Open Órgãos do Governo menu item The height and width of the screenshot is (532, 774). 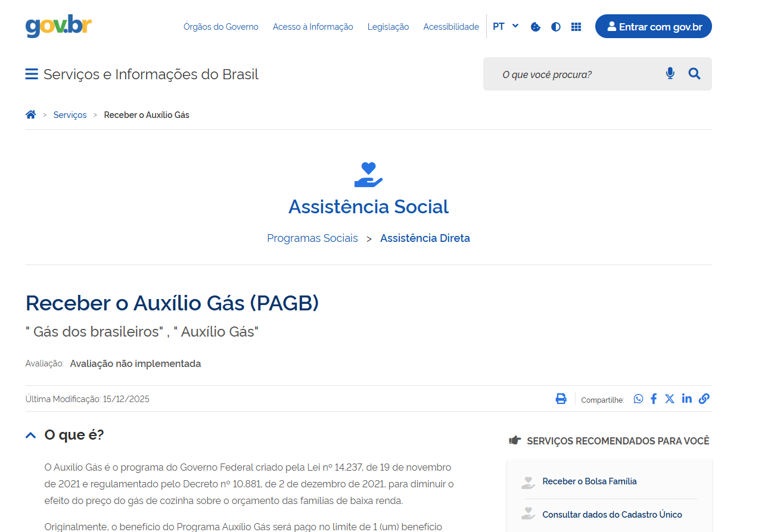(220, 27)
